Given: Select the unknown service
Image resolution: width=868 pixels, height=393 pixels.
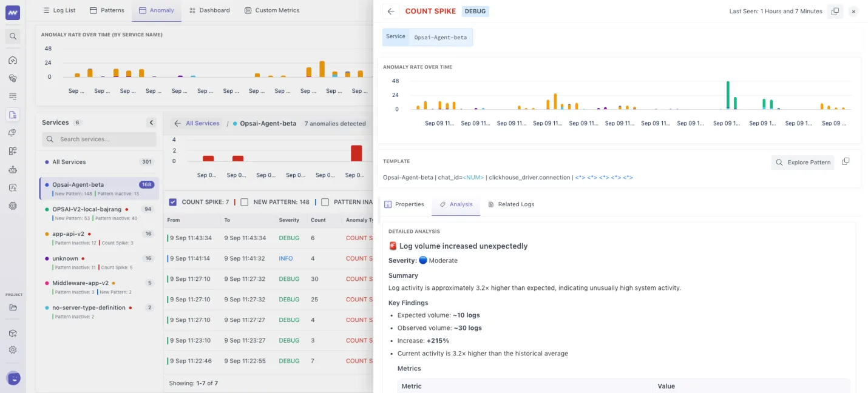Looking at the screenshot, I should pos(99,262).
